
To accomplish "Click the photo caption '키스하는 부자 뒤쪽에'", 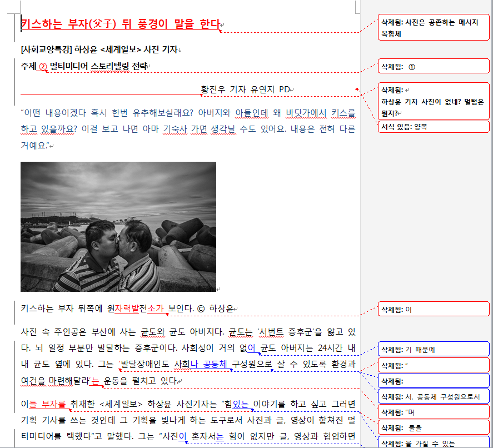I will (62, 308).
